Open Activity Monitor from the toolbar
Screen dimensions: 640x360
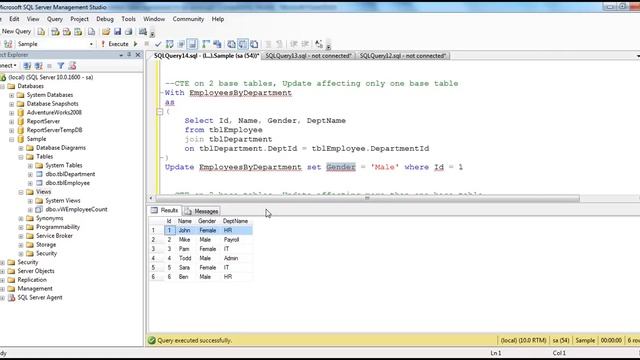click(x=142, y=32)
